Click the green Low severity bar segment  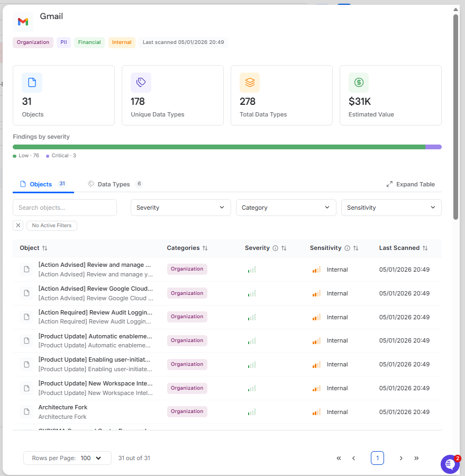219,147
